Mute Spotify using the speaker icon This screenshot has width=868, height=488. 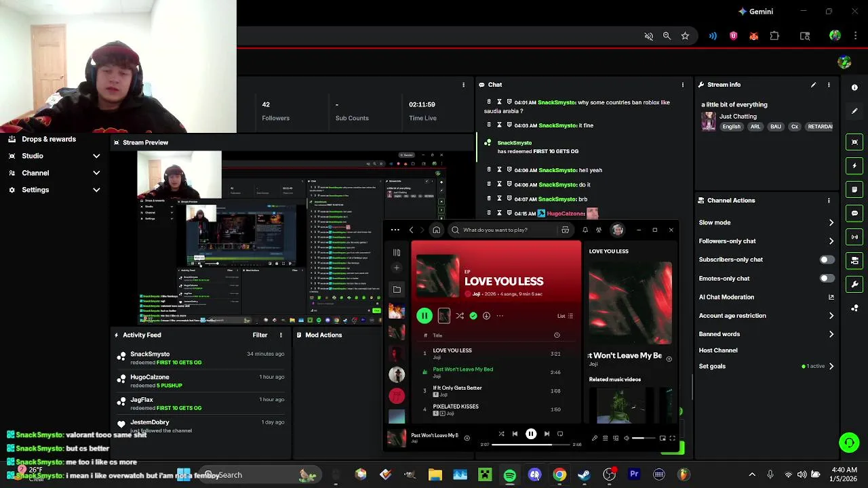627,438
